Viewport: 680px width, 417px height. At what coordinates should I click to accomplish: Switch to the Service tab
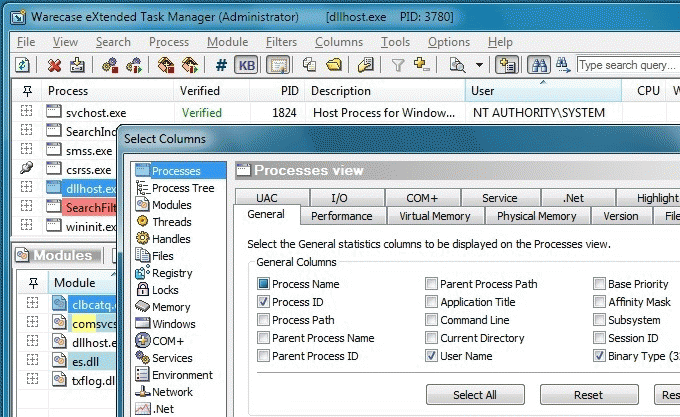pos(500,198)
